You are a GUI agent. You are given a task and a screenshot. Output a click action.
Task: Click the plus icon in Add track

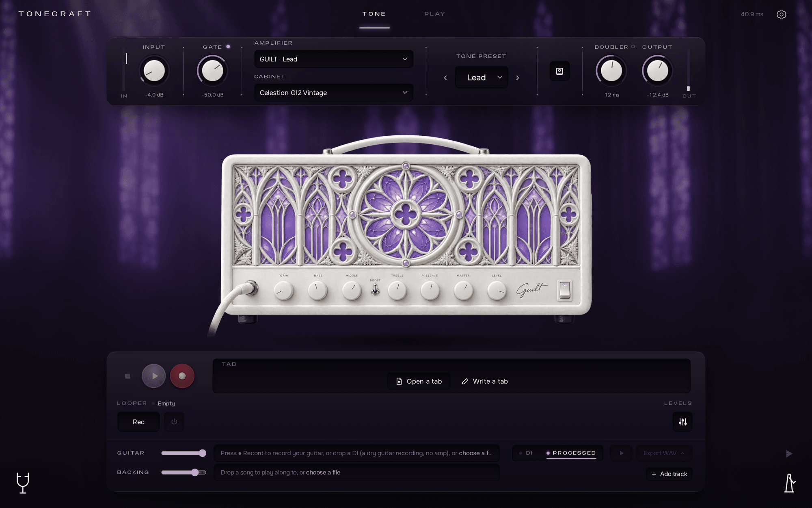pos(654,474)
